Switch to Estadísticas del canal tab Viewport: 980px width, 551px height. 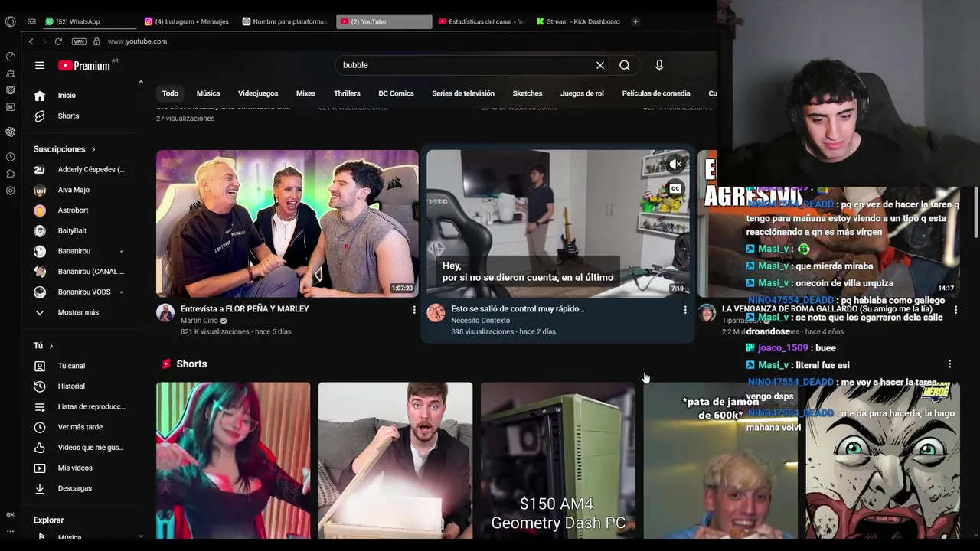click(482, 21)
